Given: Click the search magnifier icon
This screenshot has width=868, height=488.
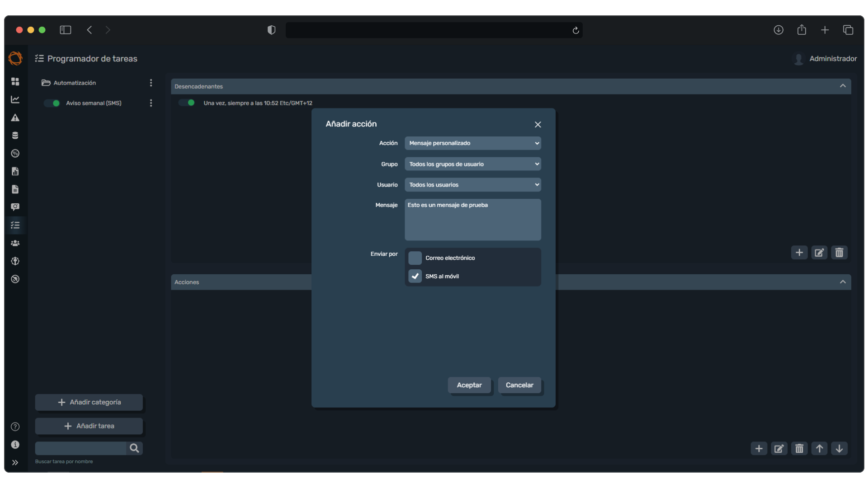Looking at the screenshot, I should [134, 448].
